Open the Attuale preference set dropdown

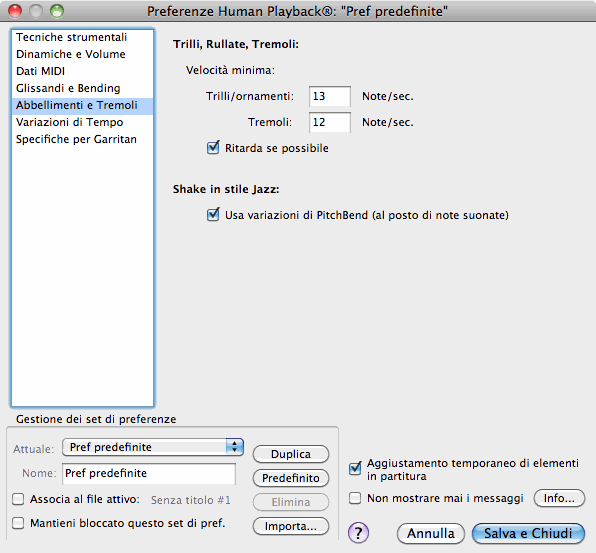click(153, 447)
